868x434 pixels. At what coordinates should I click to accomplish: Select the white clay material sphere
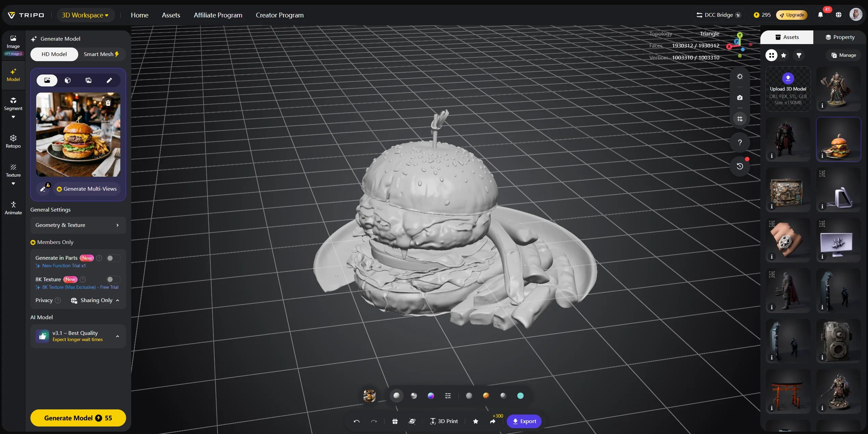point(396,396)
